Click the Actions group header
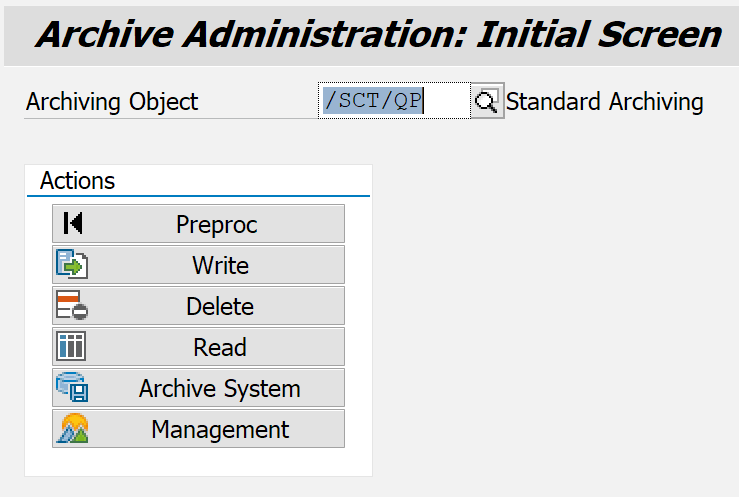The width and height of the screenshot is (739, 497). coord(78,181)
